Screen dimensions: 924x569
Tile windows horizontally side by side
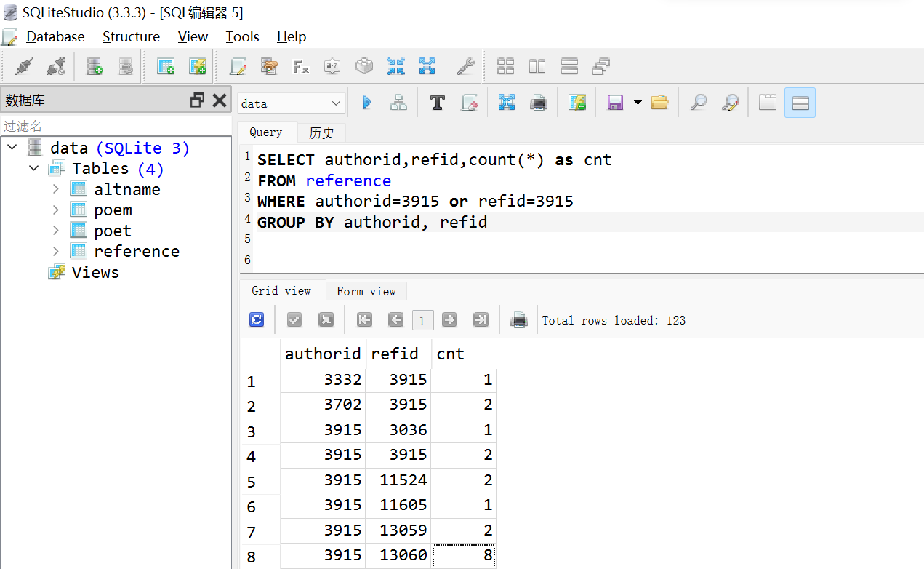pyautogui.click(x=537, y=67)
